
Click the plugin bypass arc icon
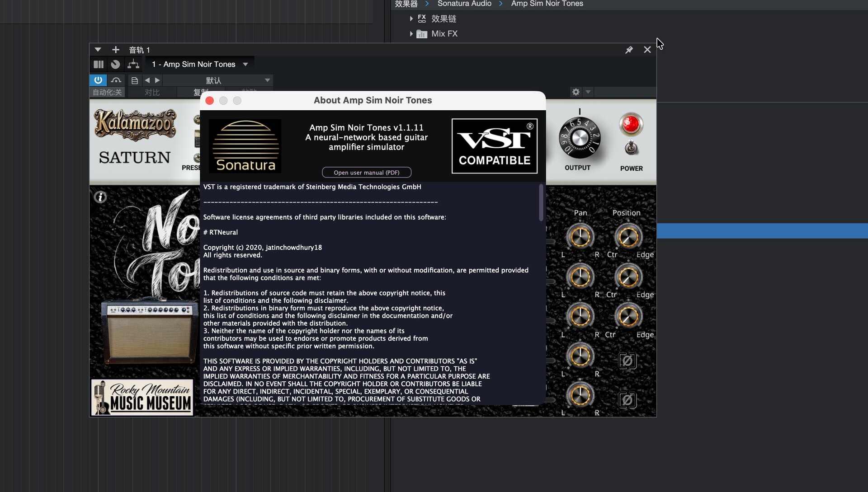(116, 80)
